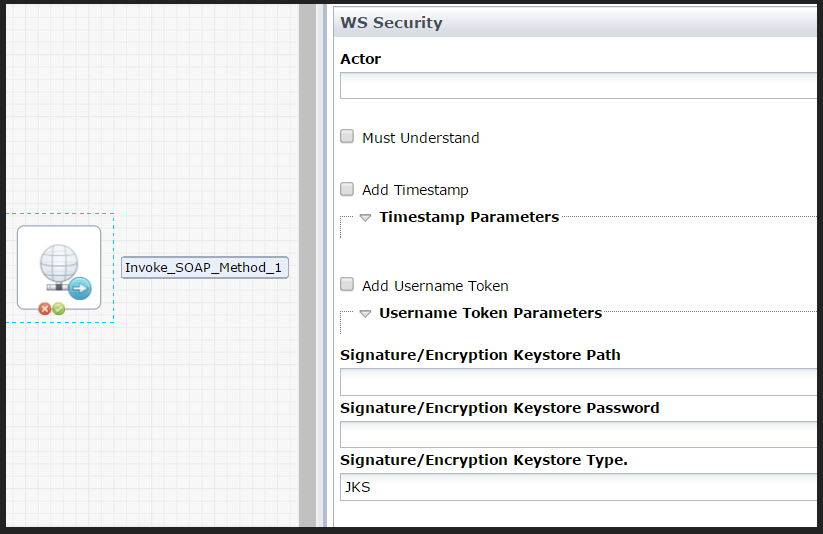Open the Keystore Type field showing JKS

pyautogui.click(x=580, y=488)
